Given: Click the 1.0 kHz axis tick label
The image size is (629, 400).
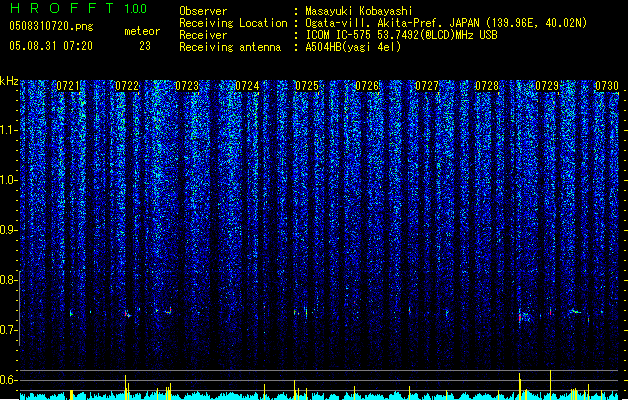Looking at the screenshot, I should [9, 180].
